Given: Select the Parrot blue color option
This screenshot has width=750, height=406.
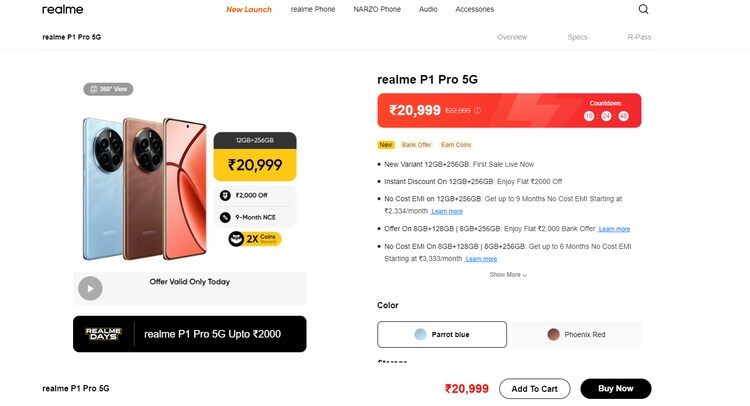Looking at the screenshot, I should click(442, 334).
